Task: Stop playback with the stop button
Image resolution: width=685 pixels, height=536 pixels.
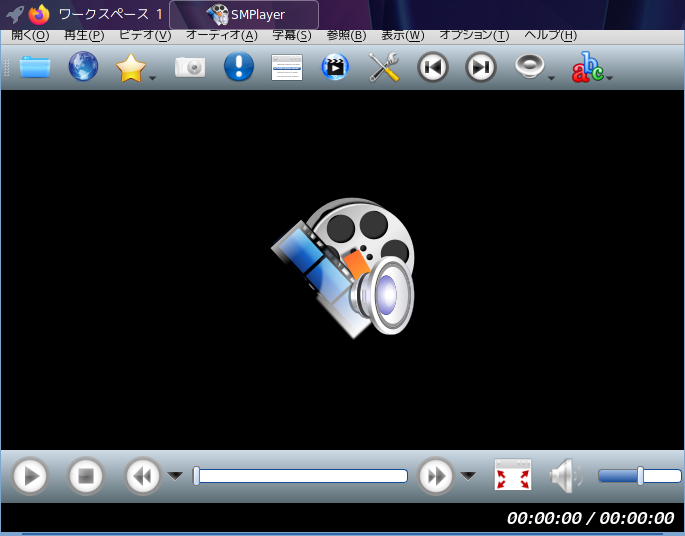Action: (86, 476)
